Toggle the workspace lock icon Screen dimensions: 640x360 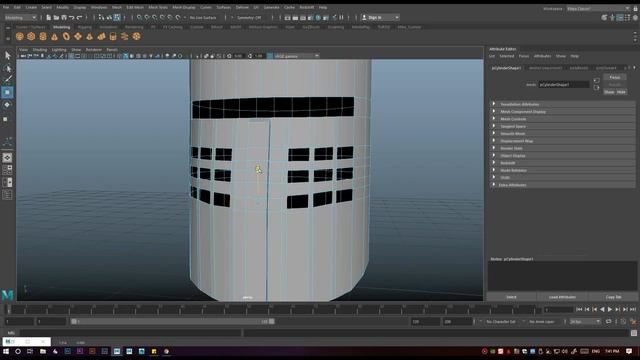[635, 9]
